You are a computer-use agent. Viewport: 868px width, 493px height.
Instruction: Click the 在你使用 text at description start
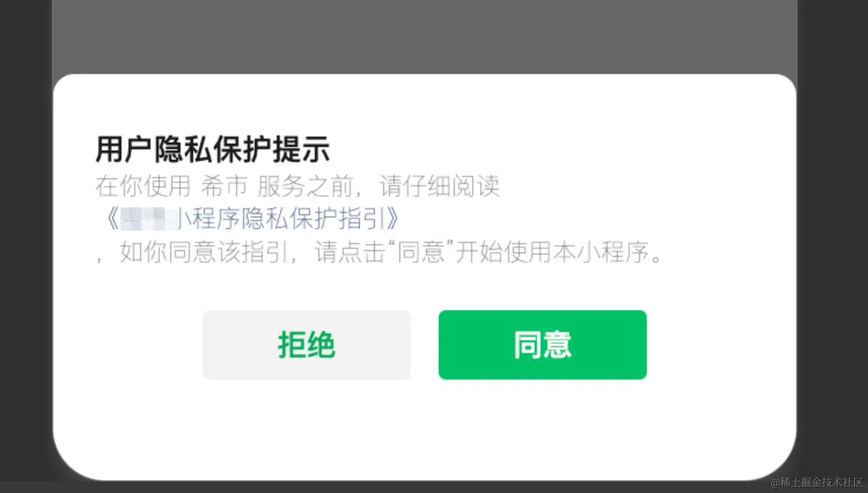(143, 186)
